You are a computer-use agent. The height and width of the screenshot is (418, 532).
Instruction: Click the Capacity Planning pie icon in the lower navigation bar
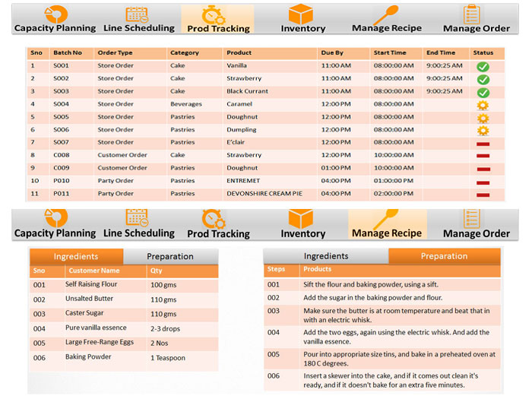56,218
